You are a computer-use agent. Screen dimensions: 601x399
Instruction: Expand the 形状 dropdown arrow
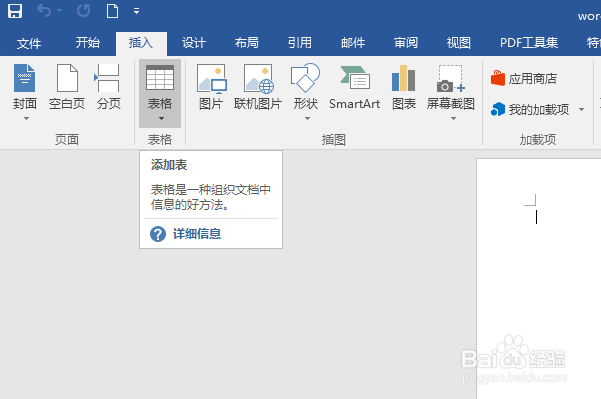click(x=307, y=119)
